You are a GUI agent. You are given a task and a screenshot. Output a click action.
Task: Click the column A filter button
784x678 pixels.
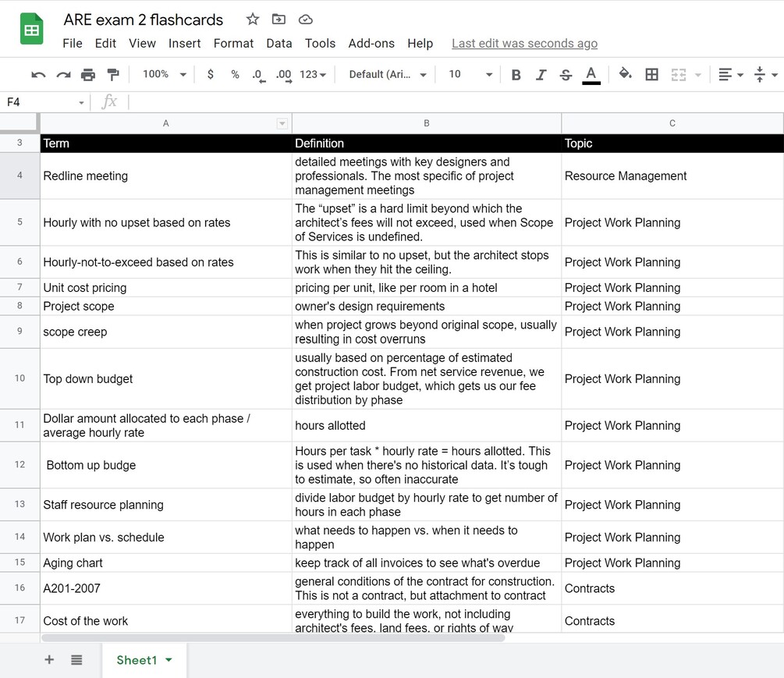[x=282, y=123]
